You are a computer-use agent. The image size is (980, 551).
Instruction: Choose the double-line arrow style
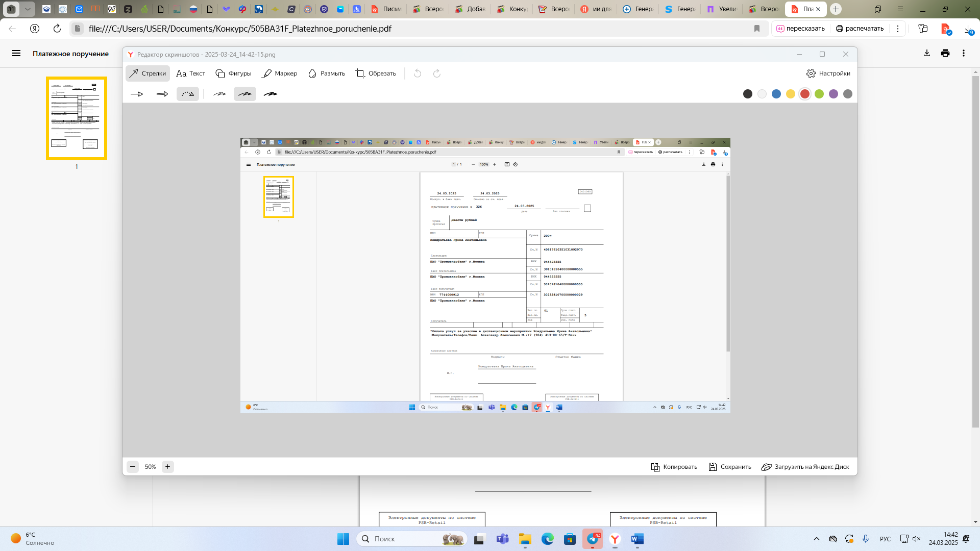click(x=162, y=94)
